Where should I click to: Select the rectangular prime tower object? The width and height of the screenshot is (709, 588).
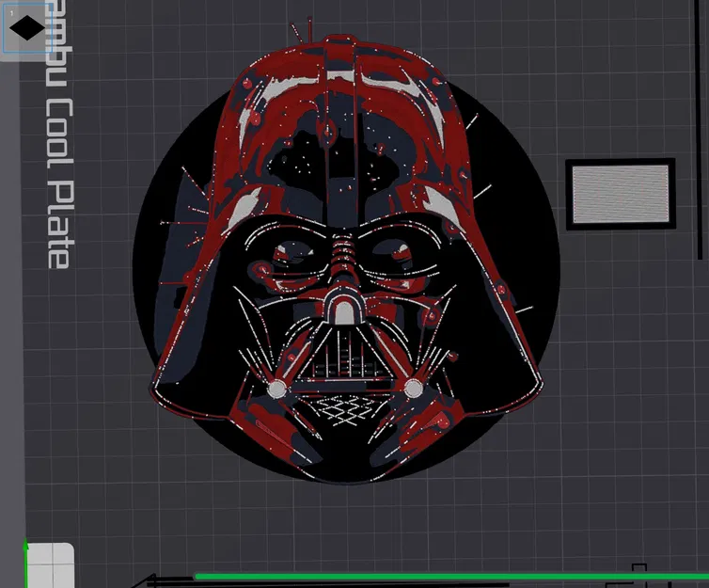(621, 194)
